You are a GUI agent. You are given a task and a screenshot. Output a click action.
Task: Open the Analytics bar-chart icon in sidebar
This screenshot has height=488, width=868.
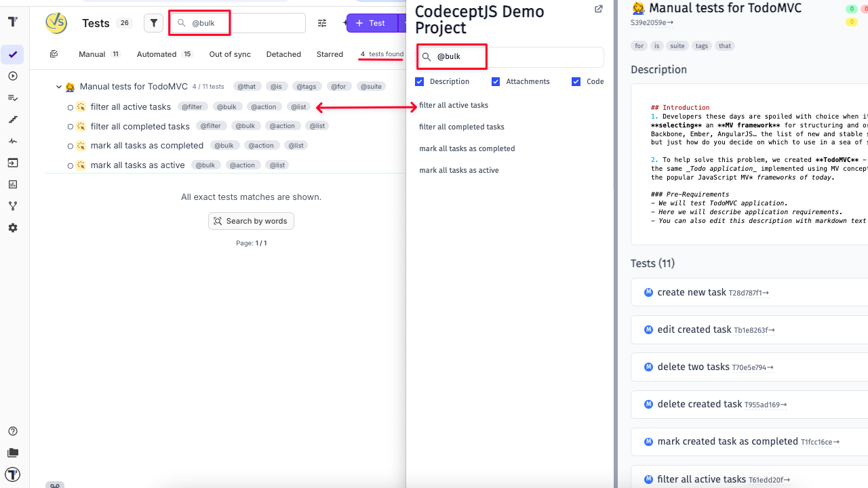(x=12, y=184)
